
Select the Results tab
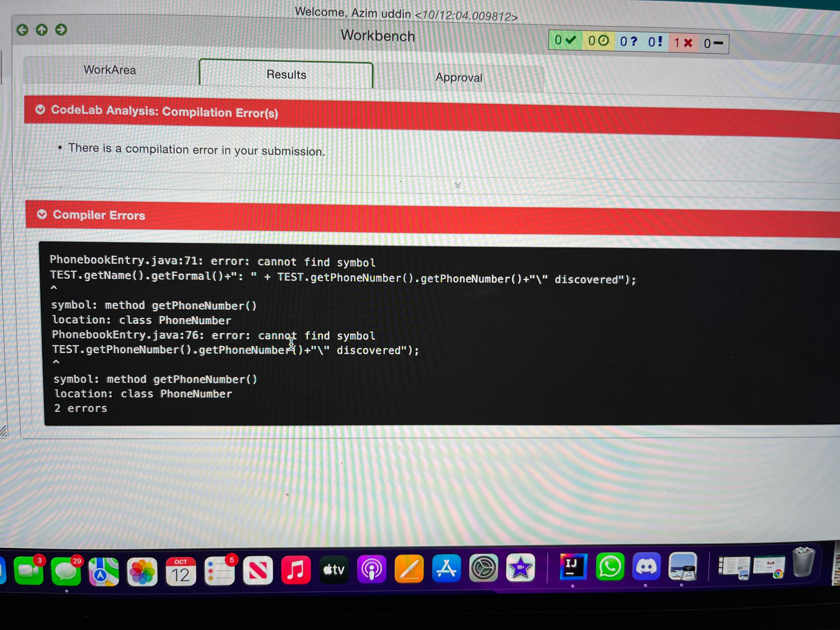(286, 75)
